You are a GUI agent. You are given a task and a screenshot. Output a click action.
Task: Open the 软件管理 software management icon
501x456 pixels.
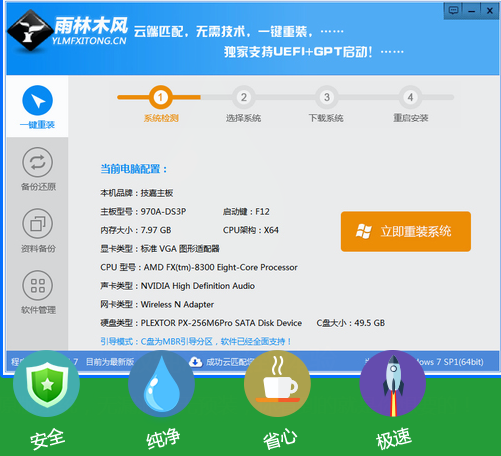(37, 285)
